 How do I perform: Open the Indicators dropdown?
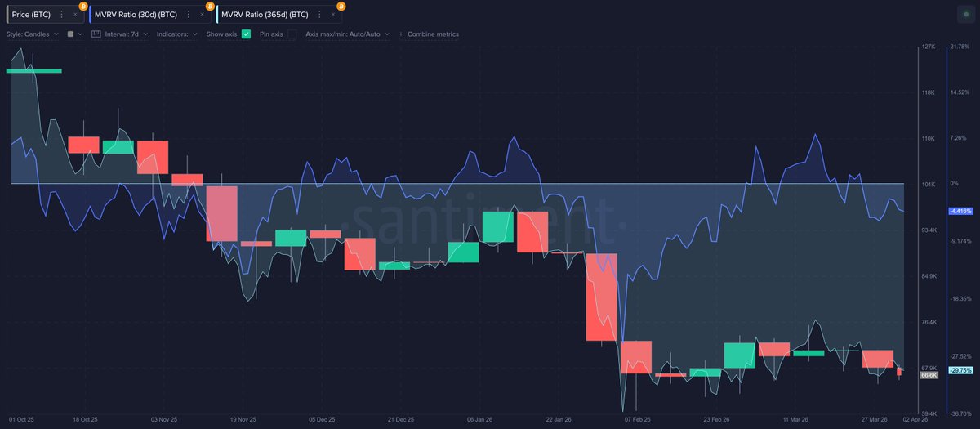click(x=177, y=34)
